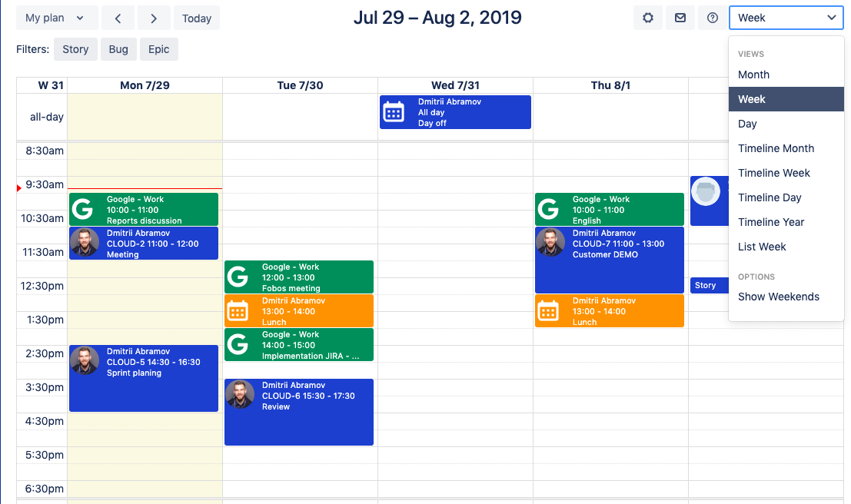The width and height of the screenshot is (851, 504).
Task: Collapse the Week view dropdown
Action: tap(786, 18)
